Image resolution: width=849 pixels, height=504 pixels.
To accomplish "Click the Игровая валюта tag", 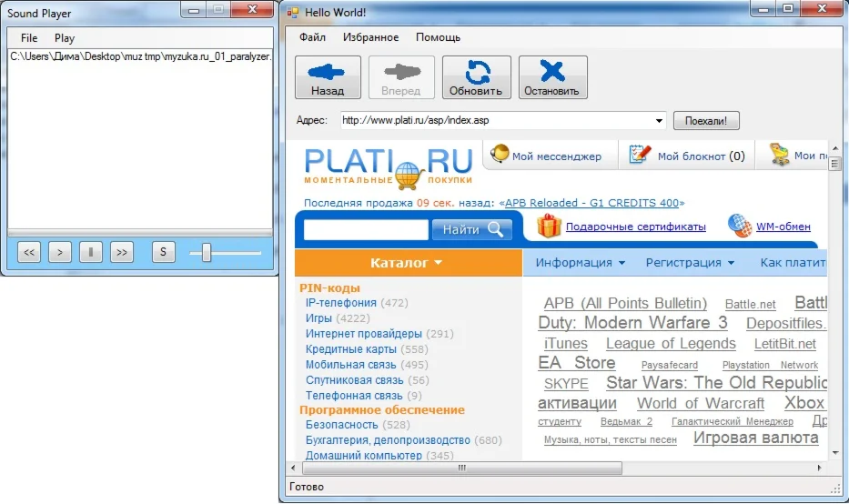I will pyautogui.click(x=756, y=438).
